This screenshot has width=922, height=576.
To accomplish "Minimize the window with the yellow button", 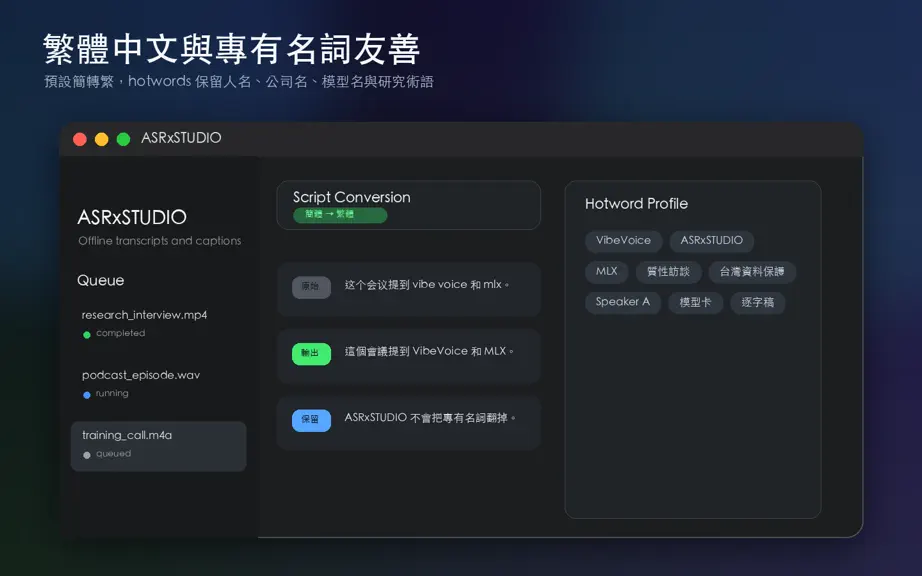I will [102, 139].
